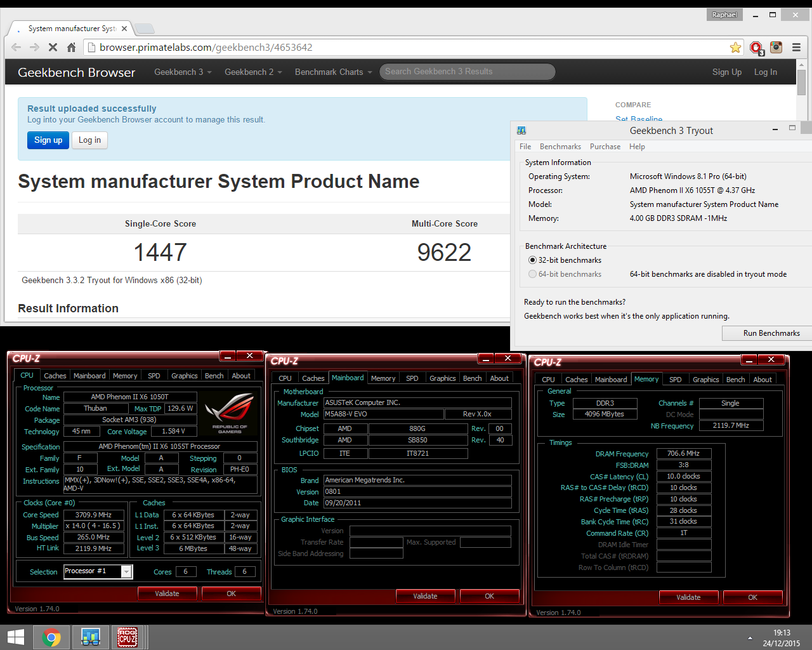812x650 pixels.
Task: Open Windows Start button
Action: pyautogui.click(x=15, y=637)
